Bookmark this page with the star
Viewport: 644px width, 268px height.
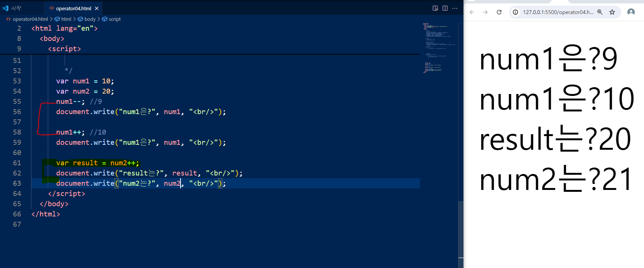[x=612, y=12]
